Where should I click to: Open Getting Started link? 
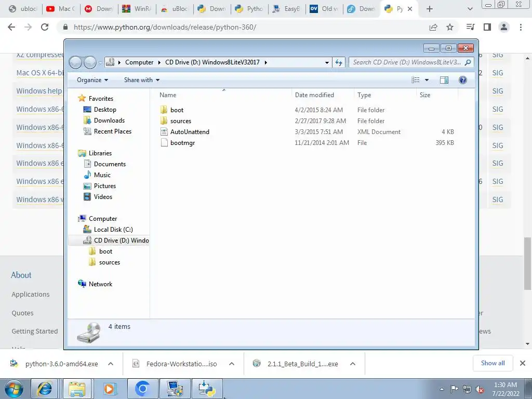(x=35, y=331)
